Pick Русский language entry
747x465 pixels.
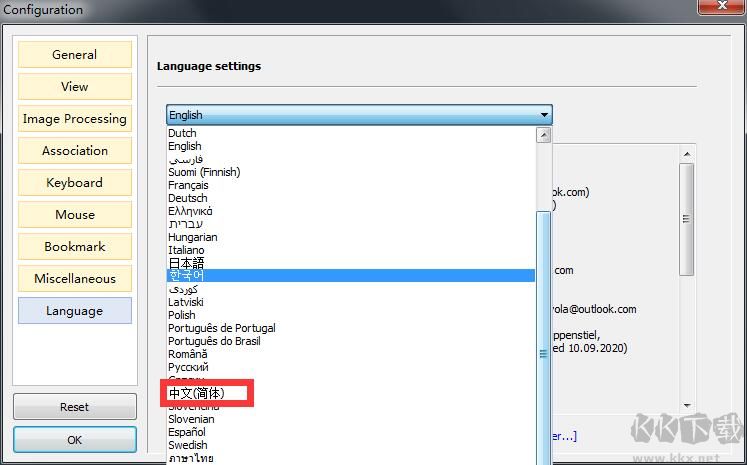(x=351, y=367)
